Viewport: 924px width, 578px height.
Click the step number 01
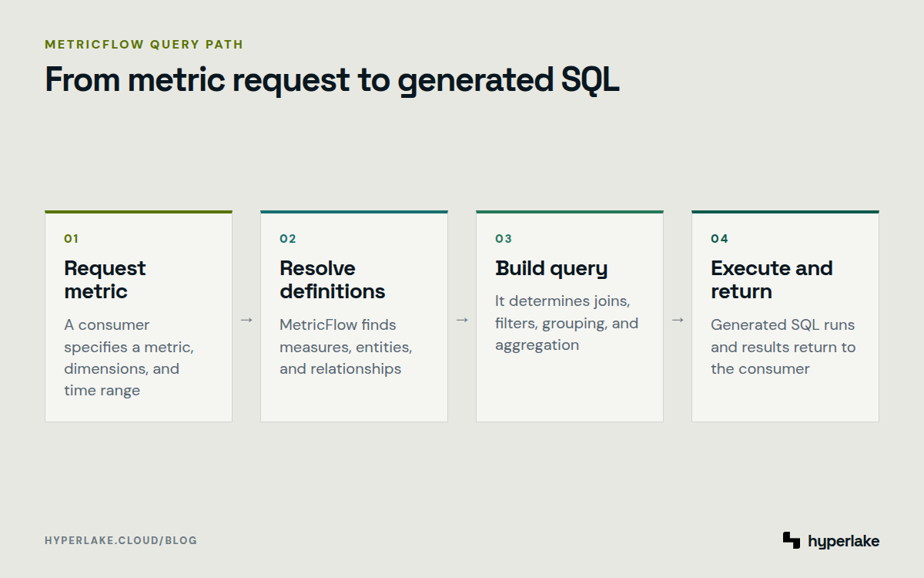72,239
